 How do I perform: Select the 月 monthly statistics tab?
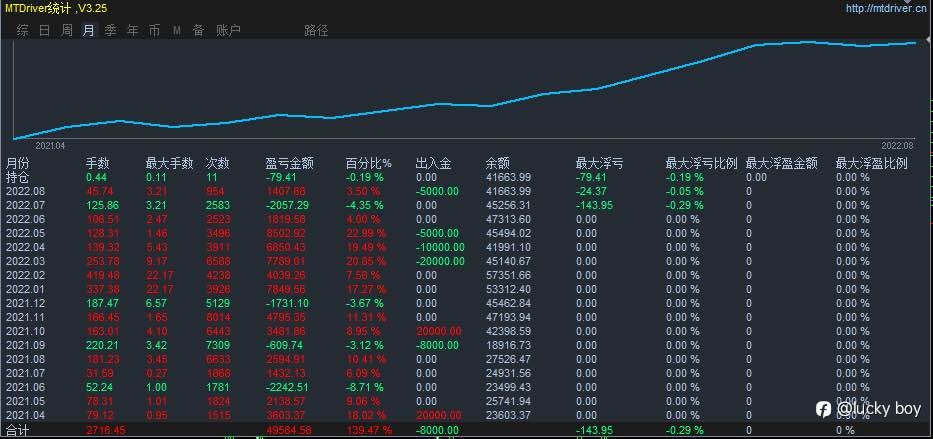89,30
